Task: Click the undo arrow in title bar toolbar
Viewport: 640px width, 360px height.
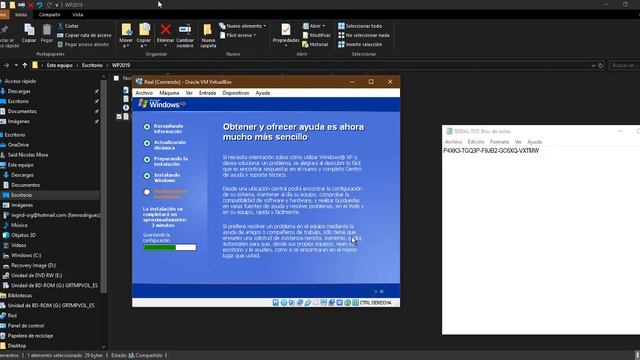Action: pyautogui.click(x=40, y=5)
